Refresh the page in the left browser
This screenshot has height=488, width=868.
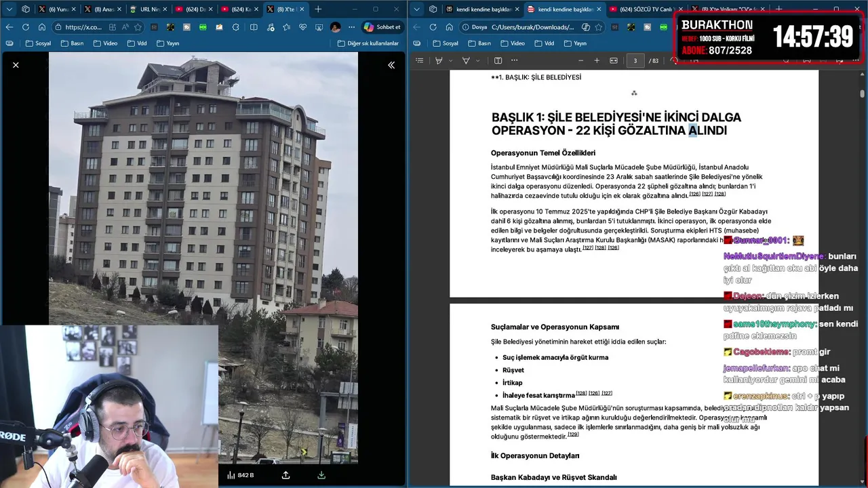coord(26,27)
